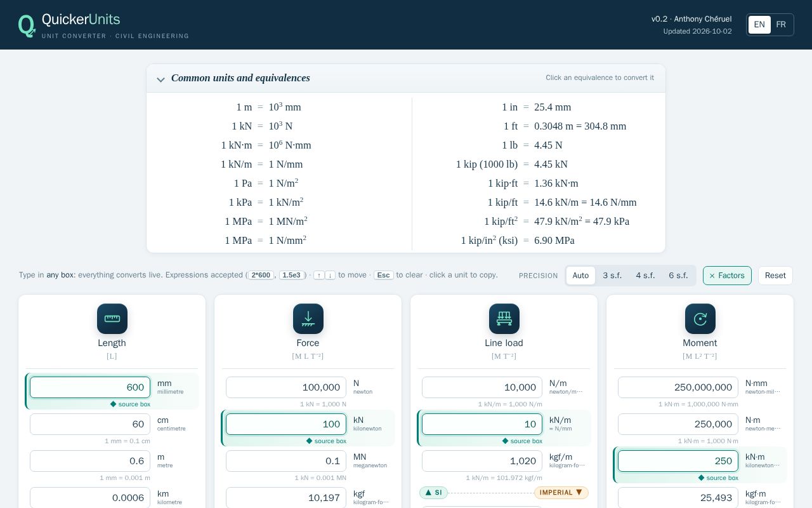This screenshot has width=812, height=508.
Task: Click the 1 MPa = 1 MN/m² equivalence
Action: pyautogui.click(x=266, y=222)
